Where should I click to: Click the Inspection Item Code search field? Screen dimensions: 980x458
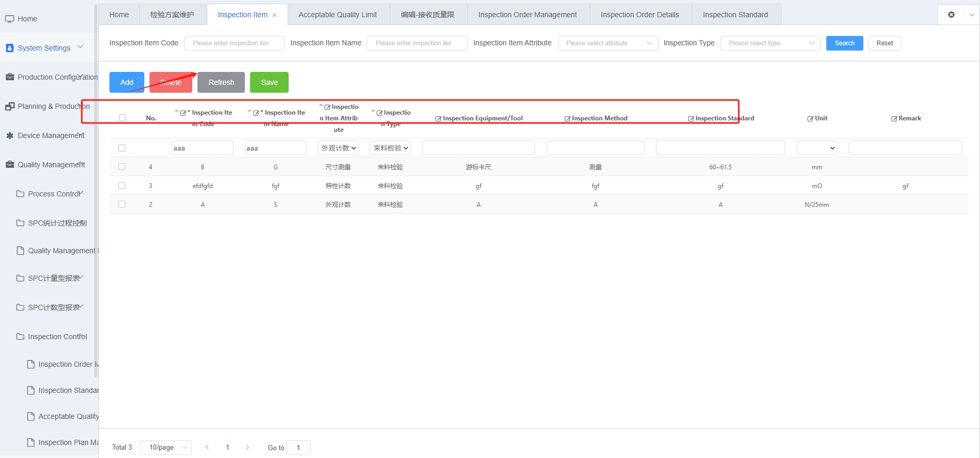234,43
